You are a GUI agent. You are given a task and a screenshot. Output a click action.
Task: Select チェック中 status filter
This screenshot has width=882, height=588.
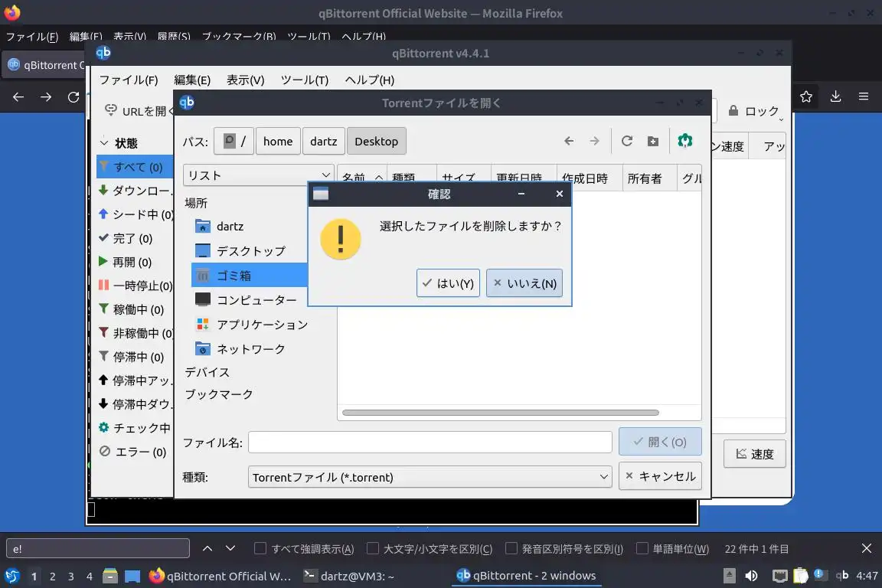135,428
